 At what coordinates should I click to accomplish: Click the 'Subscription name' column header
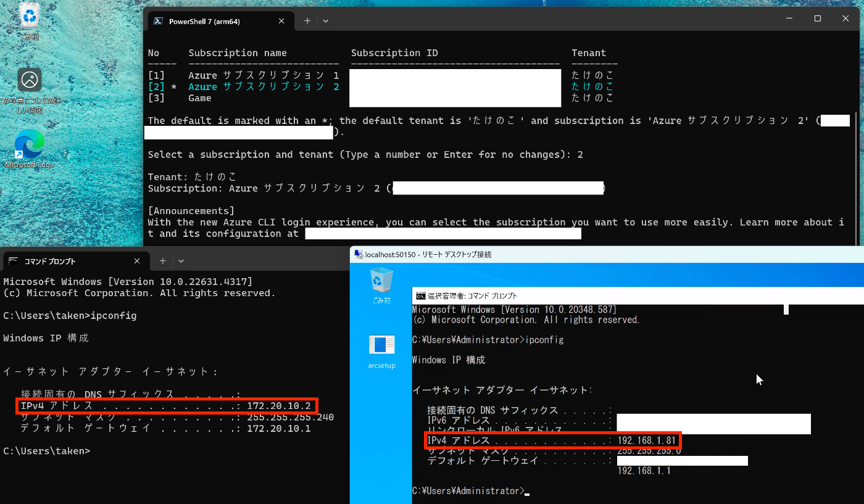(x=238, y=53)
